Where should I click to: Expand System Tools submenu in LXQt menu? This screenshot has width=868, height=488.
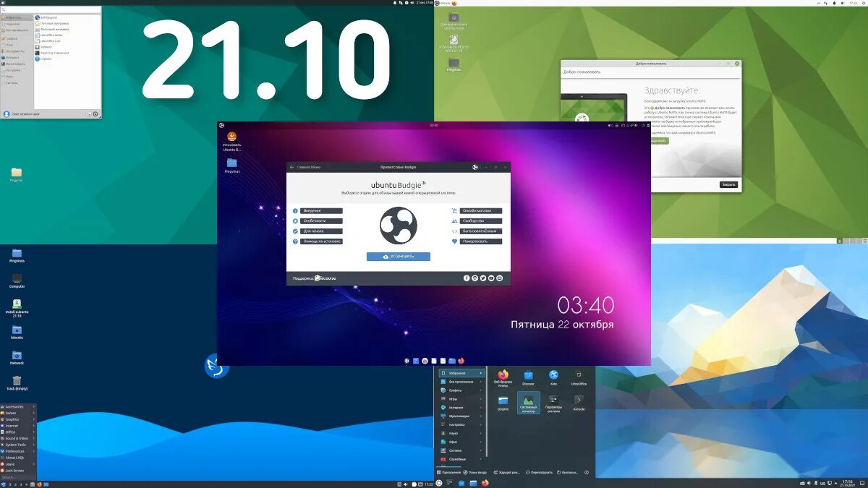coord(18,445)
